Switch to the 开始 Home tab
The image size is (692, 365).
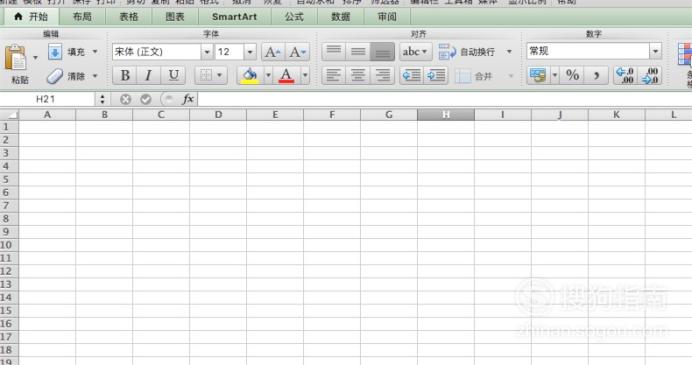click(31, 17)
